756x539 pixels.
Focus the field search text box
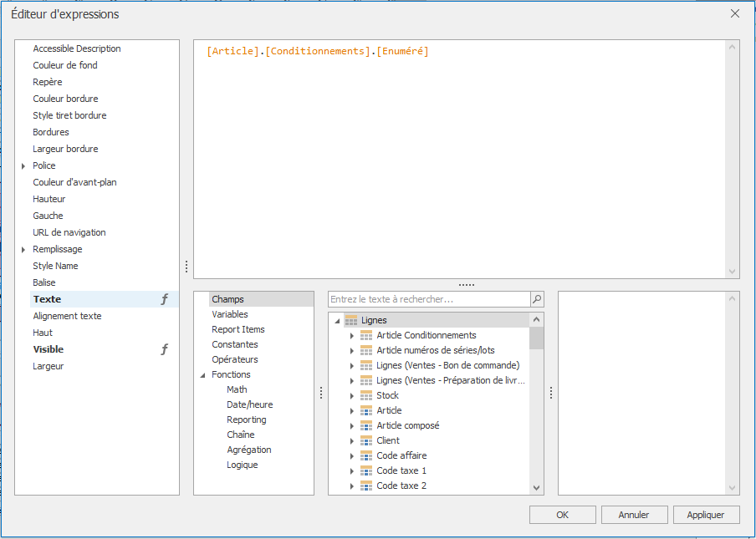pos(428,299)
